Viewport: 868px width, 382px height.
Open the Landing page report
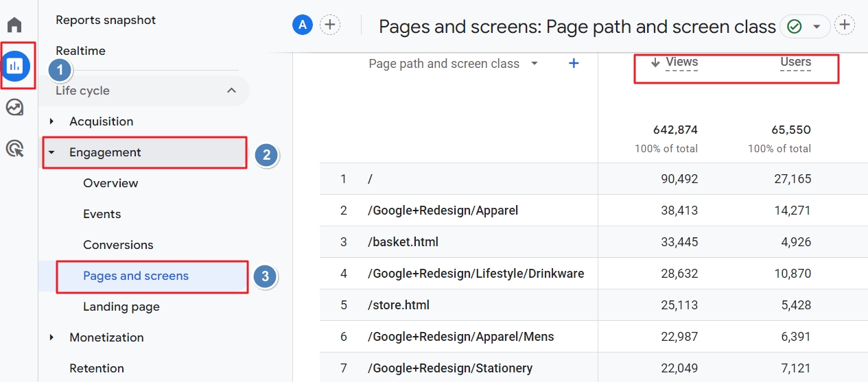coord(121,307)
